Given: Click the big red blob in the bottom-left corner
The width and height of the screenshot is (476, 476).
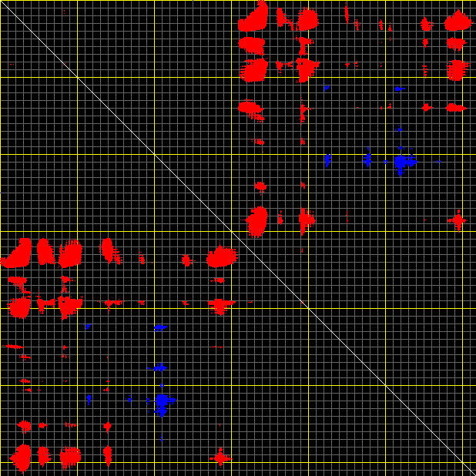Looking at the screenshot, I should [x=21, y=457].
